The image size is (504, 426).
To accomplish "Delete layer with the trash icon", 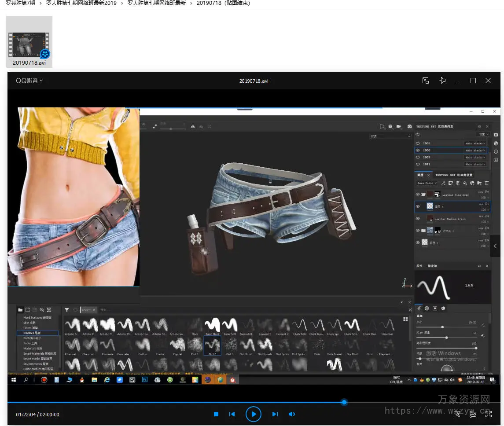I will click(486, 183).
